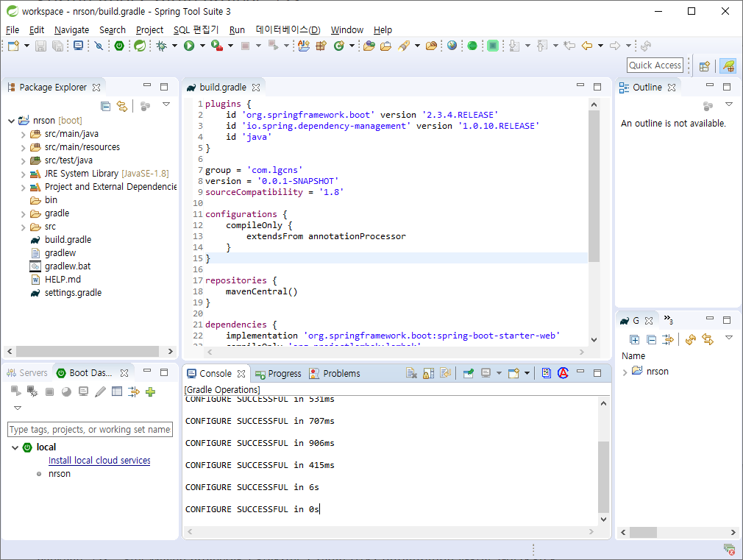
Task: Click the New wizard toolbar icon
Action: click(13, 46)
